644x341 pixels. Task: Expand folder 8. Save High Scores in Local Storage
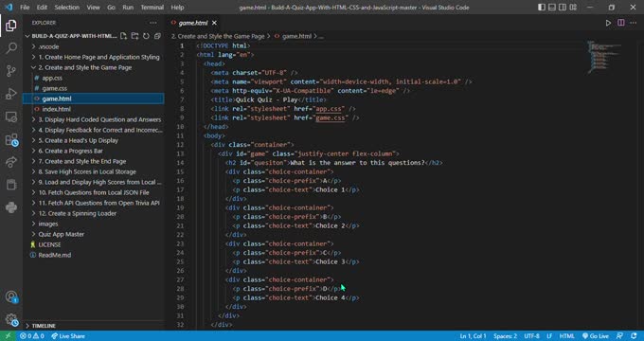[94, 171]
